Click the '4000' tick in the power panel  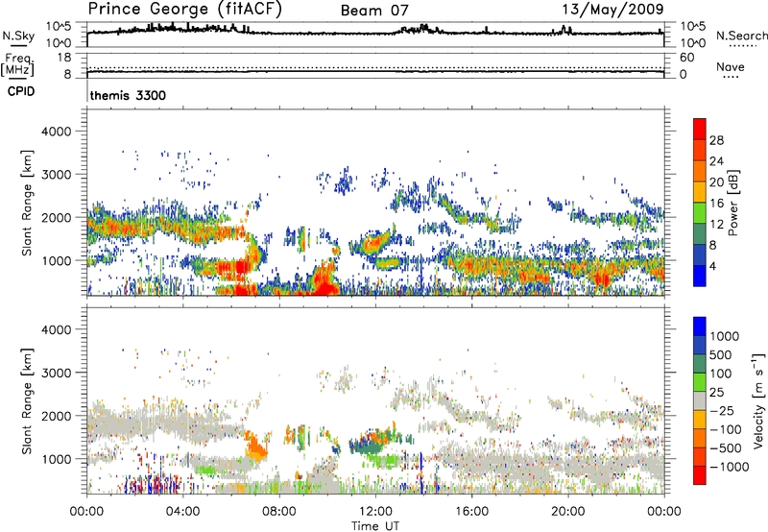[57, 132]
